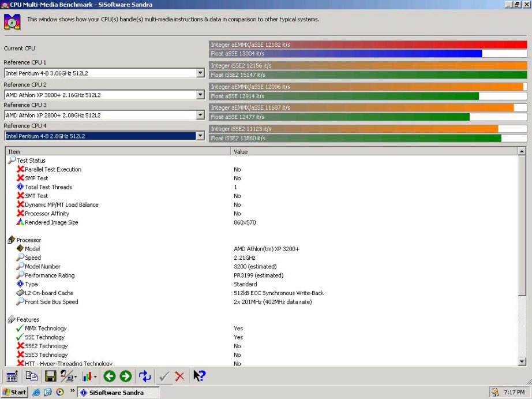This screenshot has height=399, width=532.
Task: Open the bar chart dropdown icon
Action: [x=89, y=376]
